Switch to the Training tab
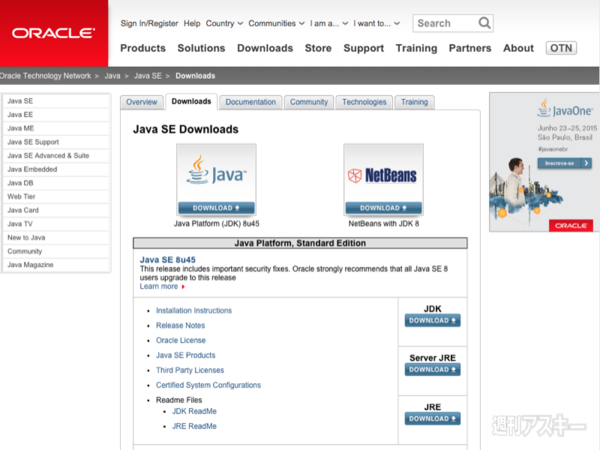The width and height of the screenshot is (600, 450). 414,102
